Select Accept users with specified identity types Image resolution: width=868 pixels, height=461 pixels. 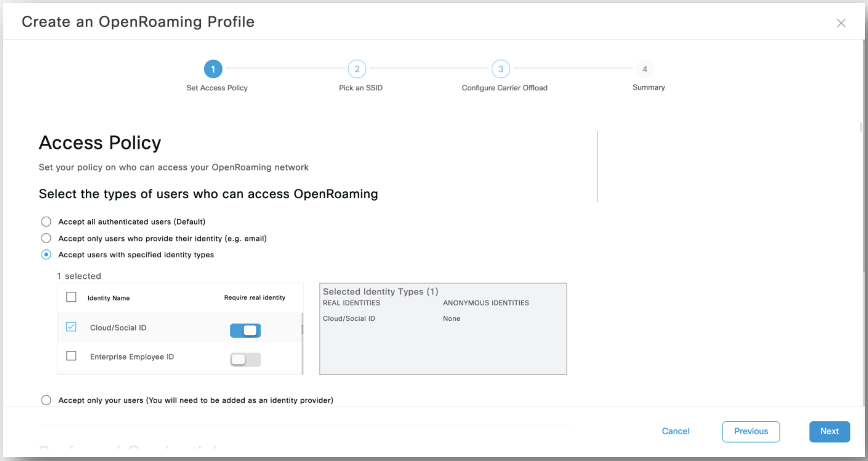pyautogui.click(x=46, y=254)
